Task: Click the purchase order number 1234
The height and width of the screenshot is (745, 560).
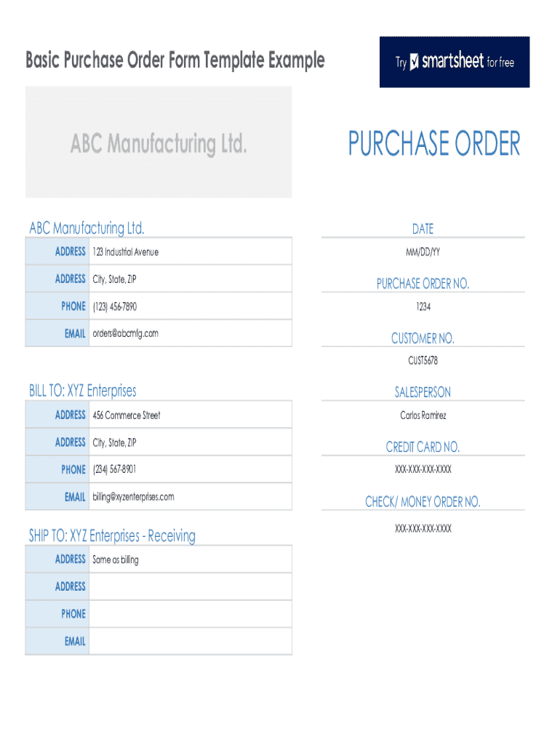Action: pos(423,307)
